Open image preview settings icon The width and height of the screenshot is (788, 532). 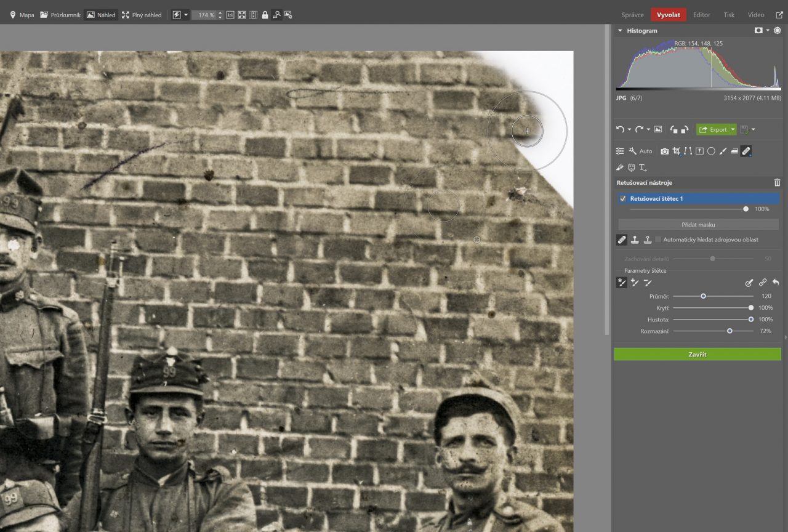tap(288, 15)
